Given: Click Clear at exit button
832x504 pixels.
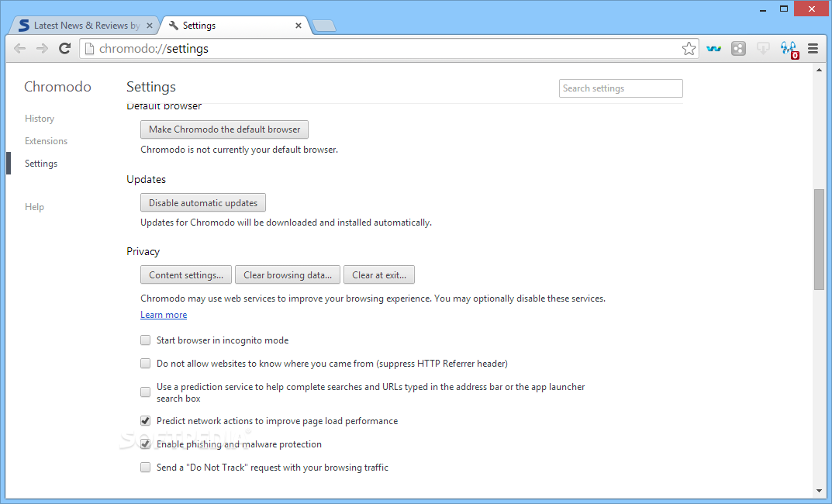Looking at the screenshot, I should pos(379,274).
